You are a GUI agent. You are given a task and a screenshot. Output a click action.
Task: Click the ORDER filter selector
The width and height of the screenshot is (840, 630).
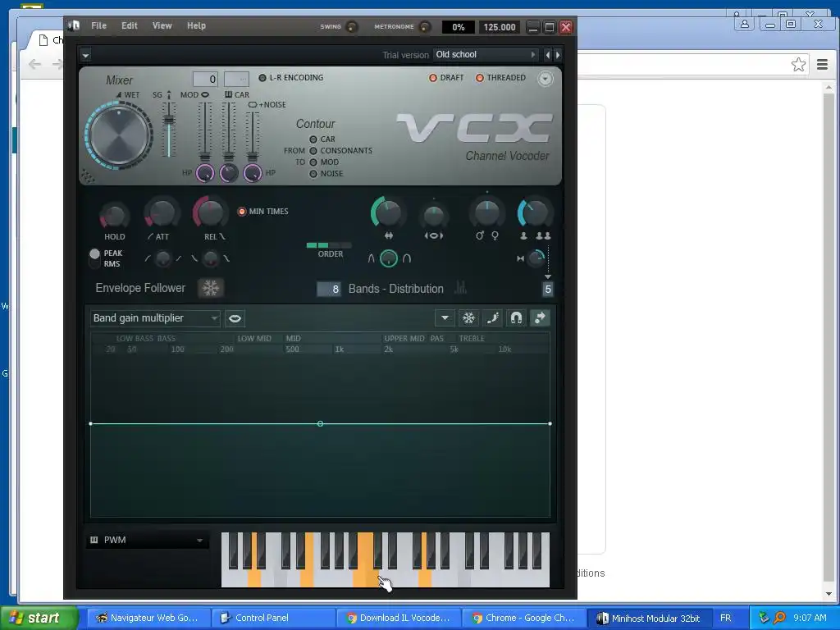pos(329,245)
